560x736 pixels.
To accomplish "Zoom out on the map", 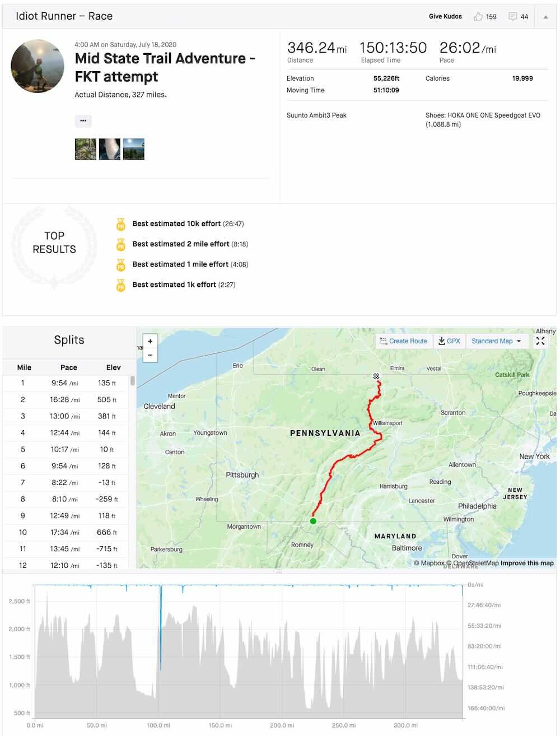I will (150, 355).
